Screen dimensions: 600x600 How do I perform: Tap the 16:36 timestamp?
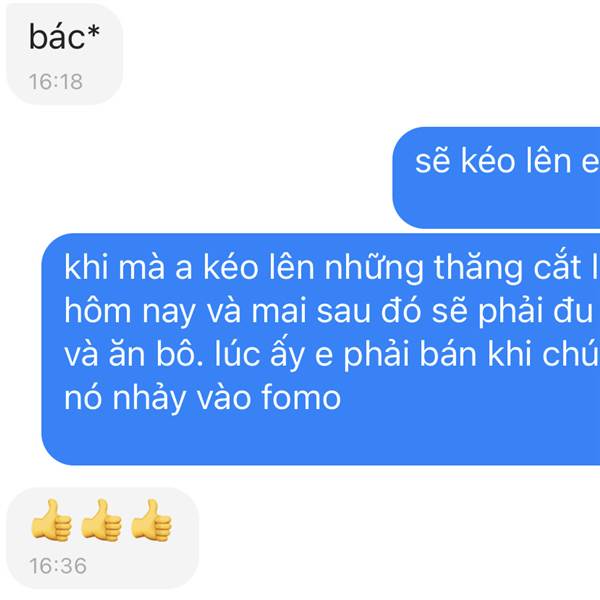click(58, 566)
